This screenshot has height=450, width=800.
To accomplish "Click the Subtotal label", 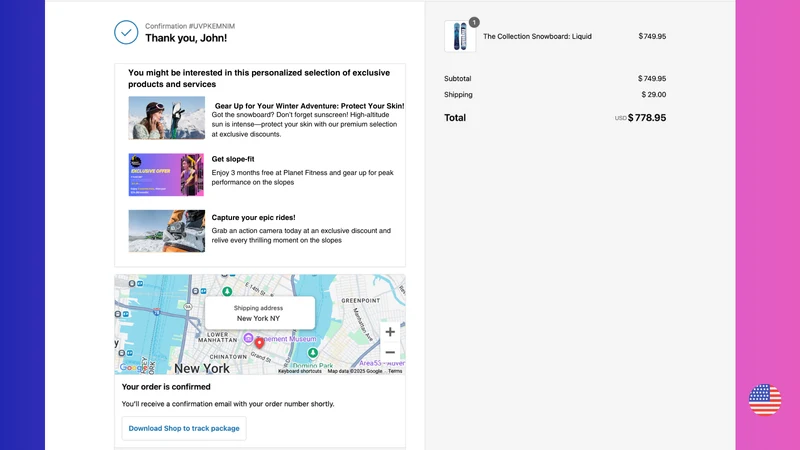I will coord(458,79).
